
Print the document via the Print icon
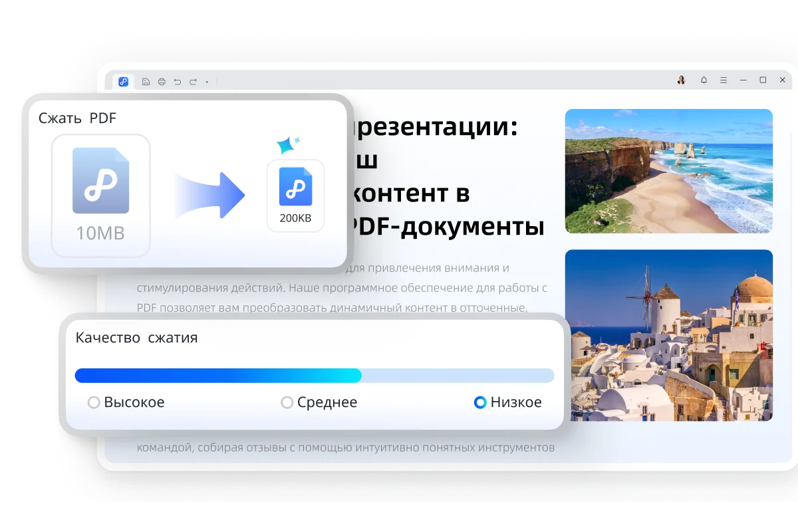coord(162,81)
